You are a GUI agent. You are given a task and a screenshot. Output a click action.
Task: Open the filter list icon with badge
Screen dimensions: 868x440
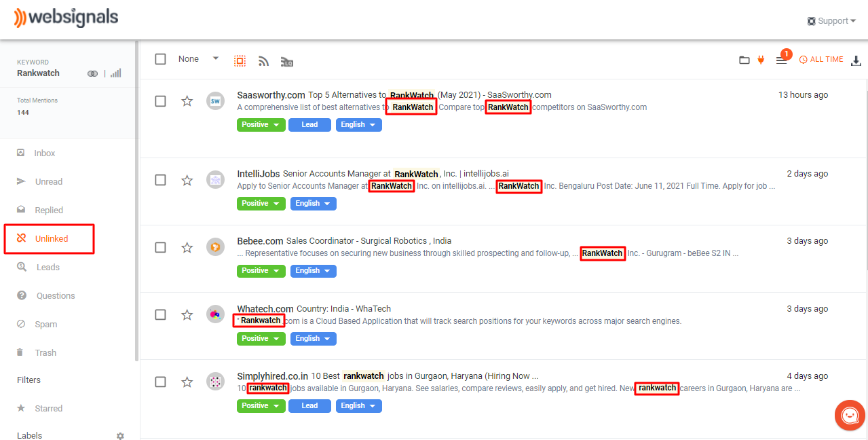click(782, 59)
